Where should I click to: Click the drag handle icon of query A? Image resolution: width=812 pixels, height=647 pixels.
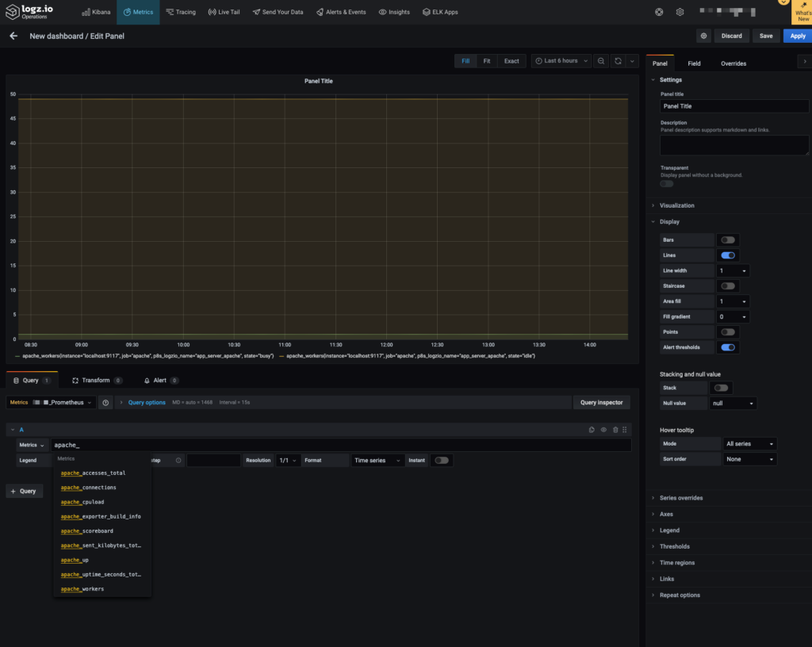625,430
